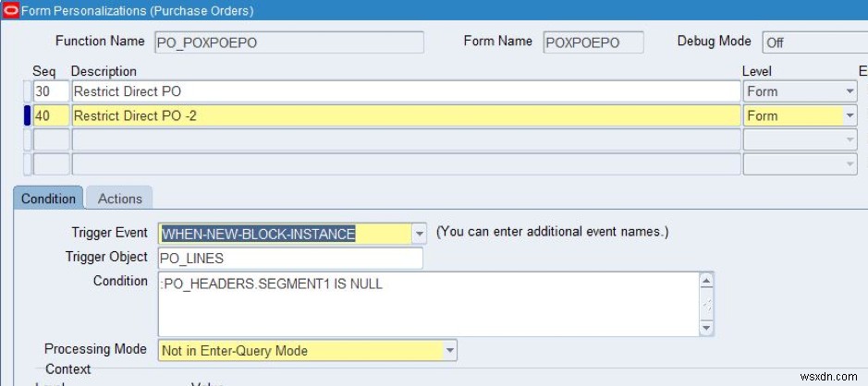Open the Processing Mode dropdown
This screenshot has width=868, height=386.
click(450, 351)
